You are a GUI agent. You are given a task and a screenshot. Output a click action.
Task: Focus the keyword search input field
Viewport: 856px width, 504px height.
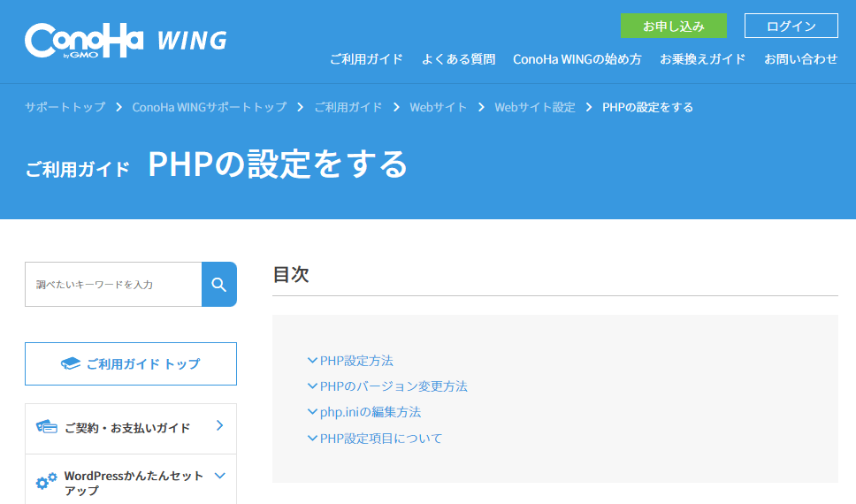point(113,284)
